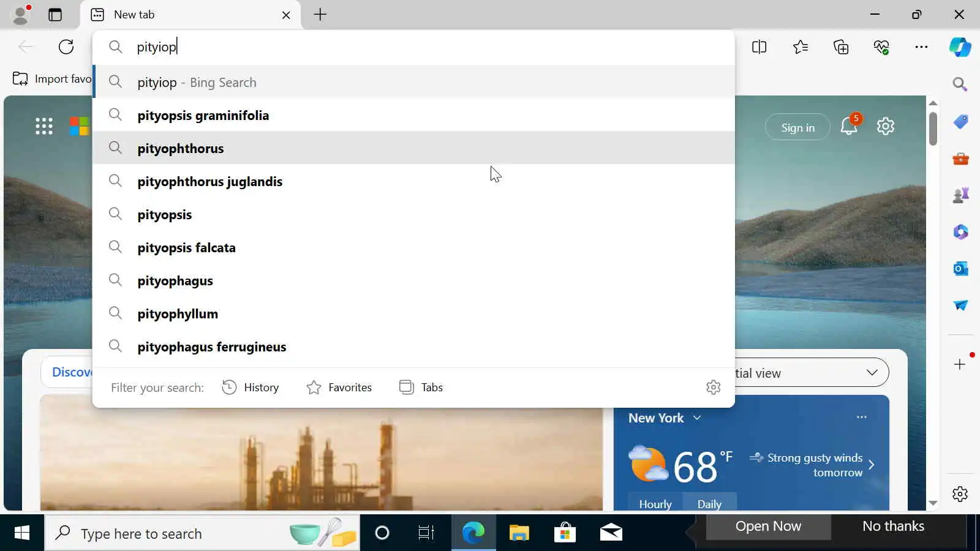Open sidebar Search icon

click(960, 84)
